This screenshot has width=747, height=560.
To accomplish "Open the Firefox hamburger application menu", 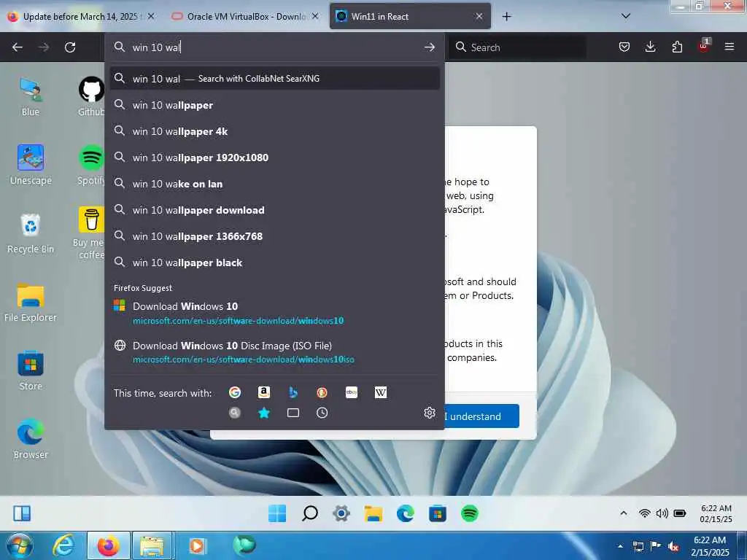I will pos(729,47).
